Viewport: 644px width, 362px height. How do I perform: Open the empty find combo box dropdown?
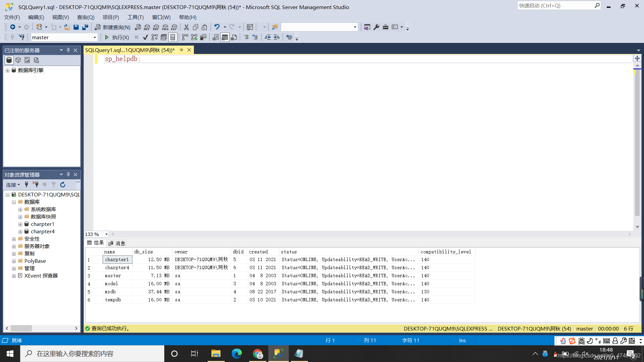355,27
